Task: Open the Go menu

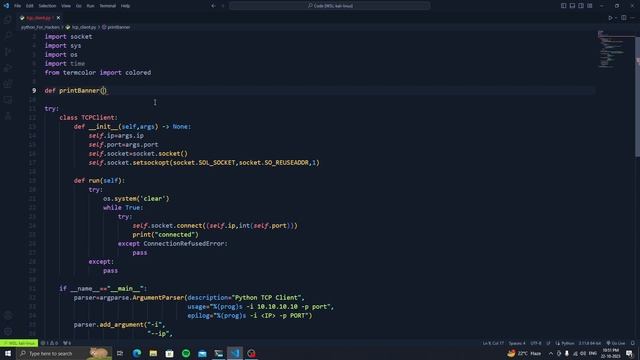Action: click(x=79, y=6)
